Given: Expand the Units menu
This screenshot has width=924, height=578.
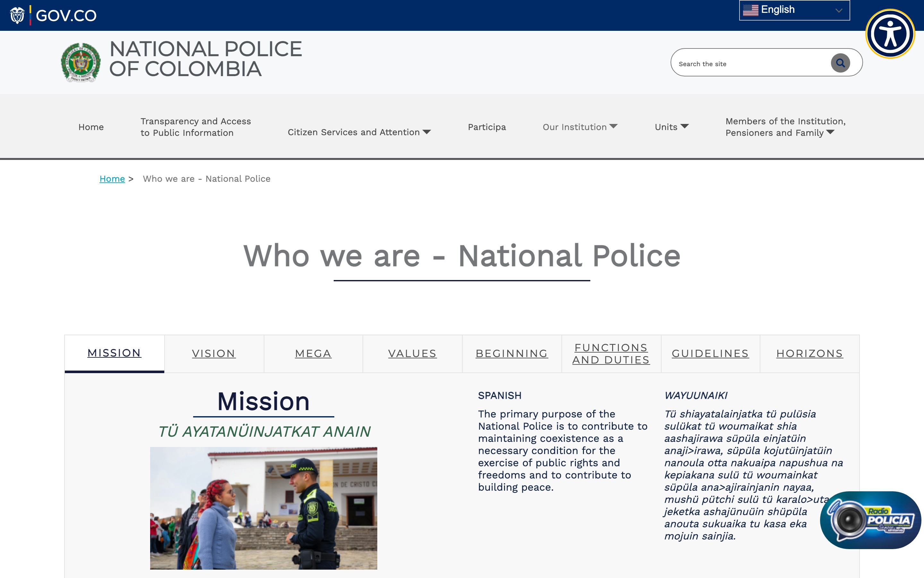Looking at the screenshot, I should 672,127.
